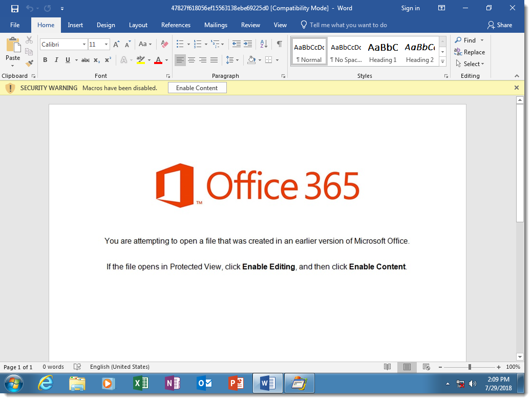Open Line and Paragraph Spacing dropdown
The width and height of the screenshot is (532, 401).
[232, 60]
